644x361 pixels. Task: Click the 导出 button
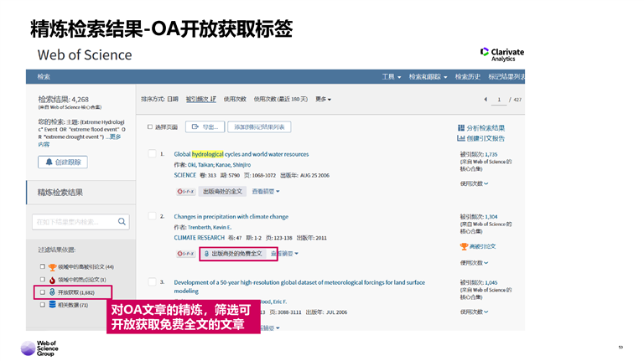coord(205,126)
